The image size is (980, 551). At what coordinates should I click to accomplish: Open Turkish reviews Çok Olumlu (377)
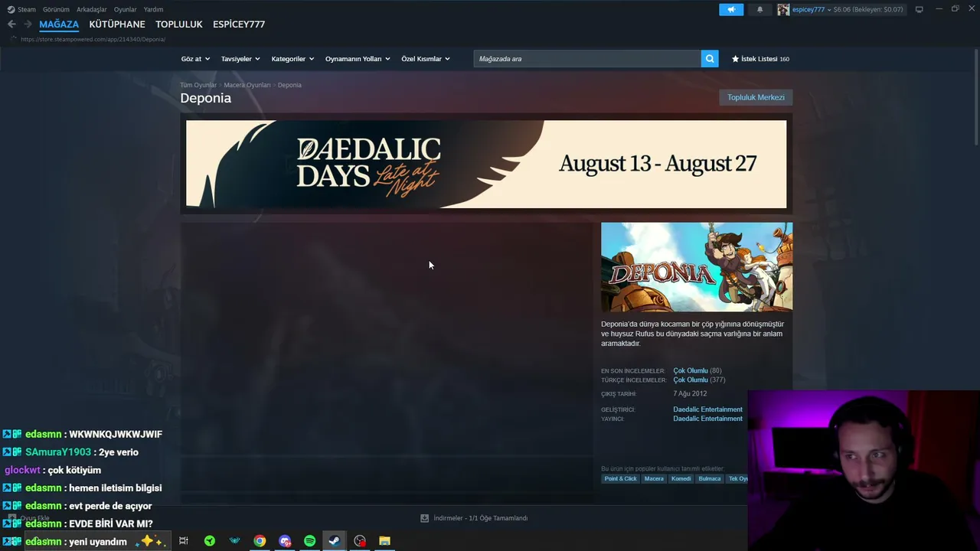click(x=699, y=380)
